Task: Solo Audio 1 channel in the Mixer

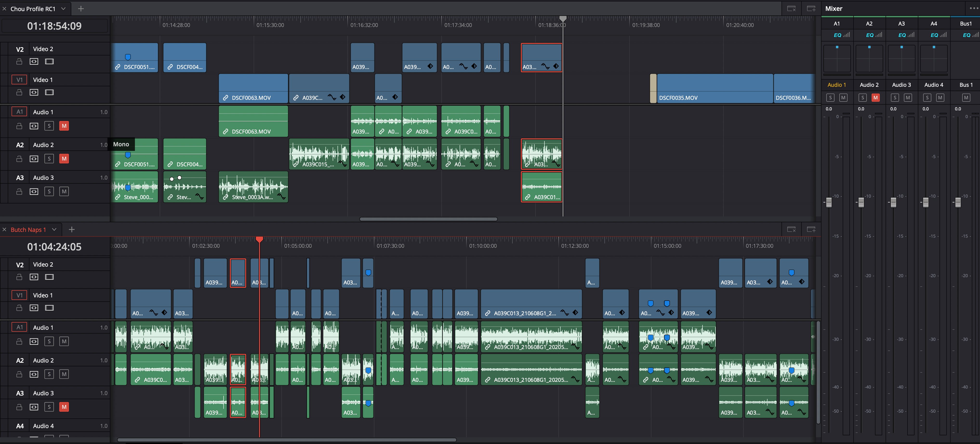Action: coord(830,97)
